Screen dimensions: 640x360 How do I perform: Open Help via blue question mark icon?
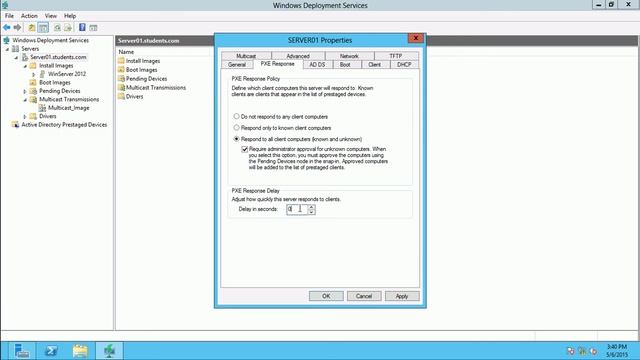[x=82, y=27]
